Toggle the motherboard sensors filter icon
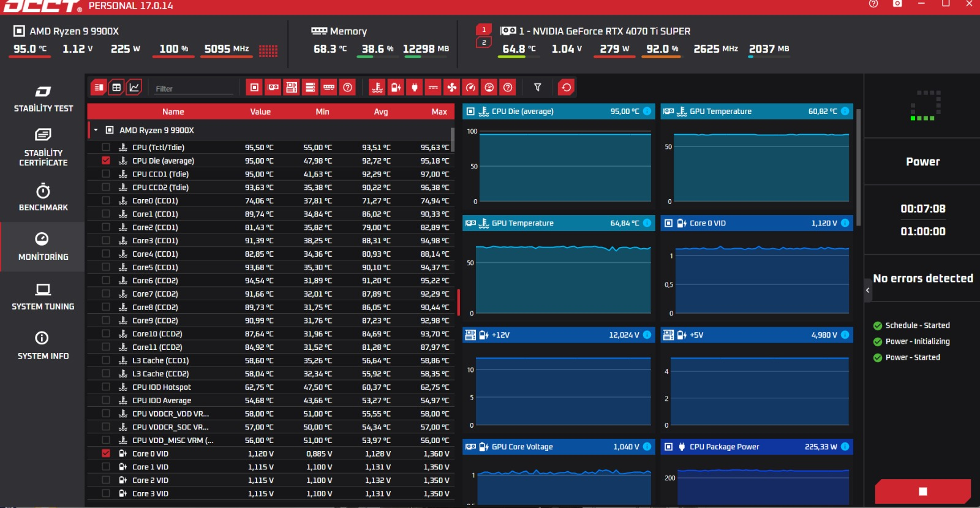The height and width of the screenshot is (508, 980). tap(292, 88)
